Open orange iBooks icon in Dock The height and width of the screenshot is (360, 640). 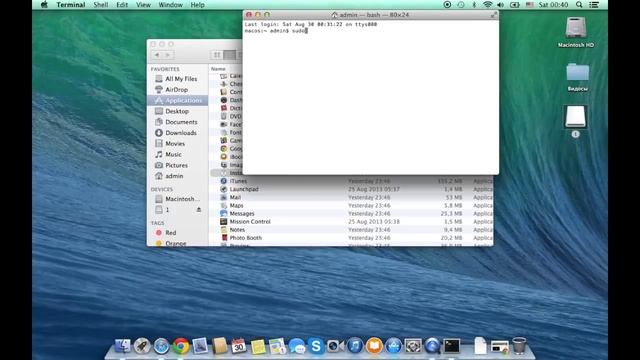coord(374,346)
